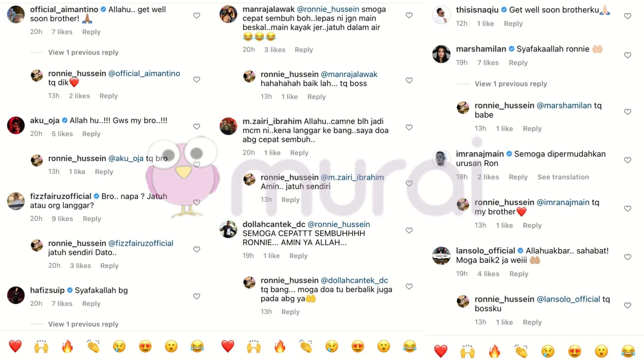Tap red heart emoji in left reaction bar
Image resolution: width=644 pixels, height=362 pixels.
15,346
